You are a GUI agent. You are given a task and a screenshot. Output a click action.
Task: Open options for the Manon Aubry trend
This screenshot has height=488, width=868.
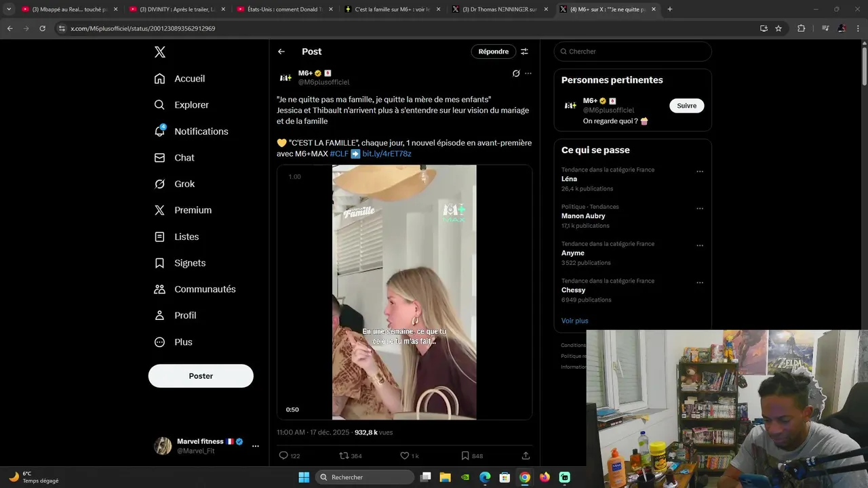coord(700,209)
